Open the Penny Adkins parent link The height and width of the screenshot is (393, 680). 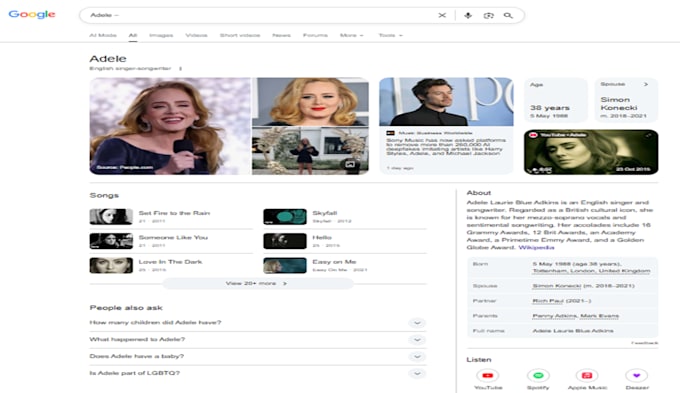555,316
